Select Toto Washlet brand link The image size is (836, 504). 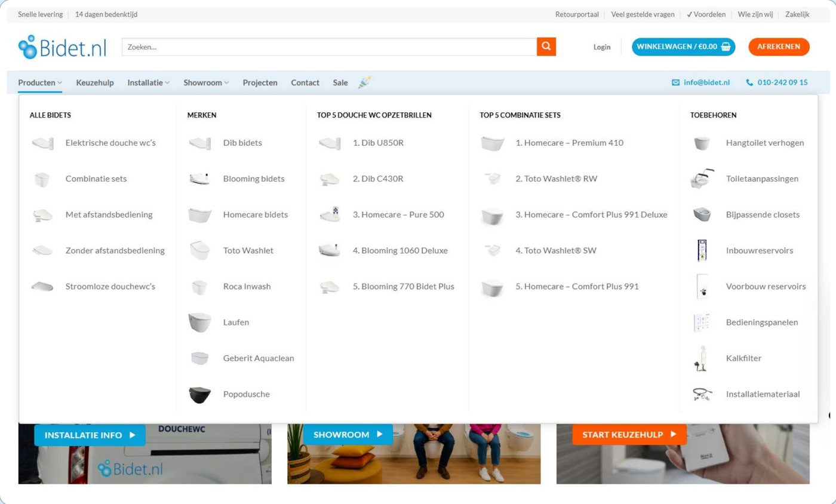tap(248, 250)
